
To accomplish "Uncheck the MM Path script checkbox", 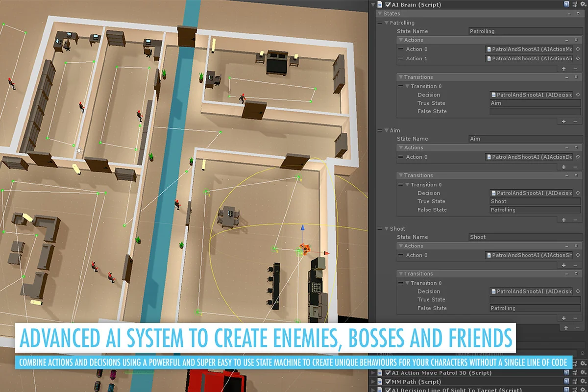I will click(x=389, y=381).
